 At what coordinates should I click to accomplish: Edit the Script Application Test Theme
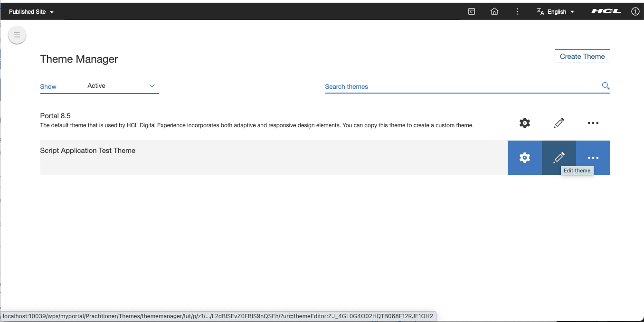coord(559,158)
